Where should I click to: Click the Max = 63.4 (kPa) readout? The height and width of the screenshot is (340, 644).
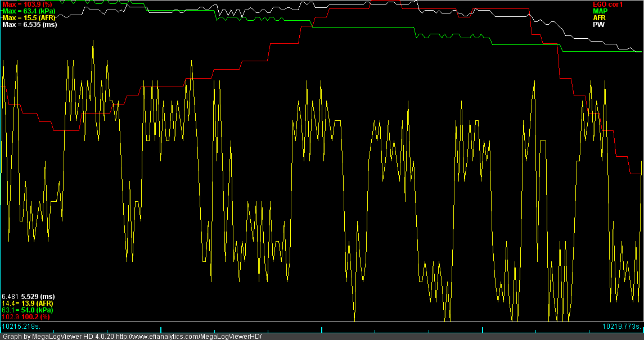29,11
